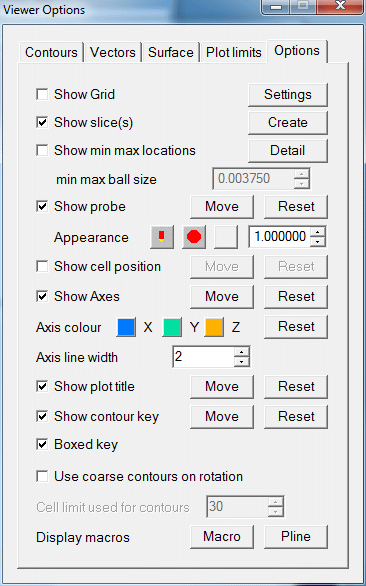Click the probe size field showing 1.000000

pyautogui.click(x=280, y=237)
